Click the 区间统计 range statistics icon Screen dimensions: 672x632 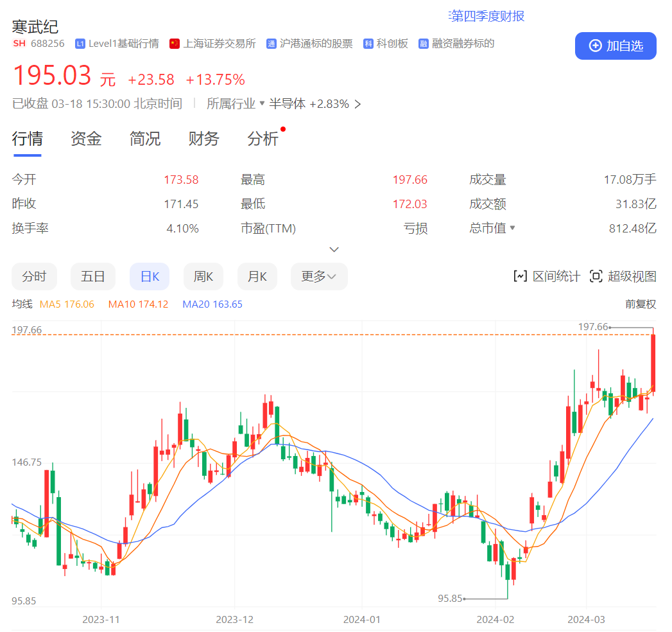coord(520,276)
